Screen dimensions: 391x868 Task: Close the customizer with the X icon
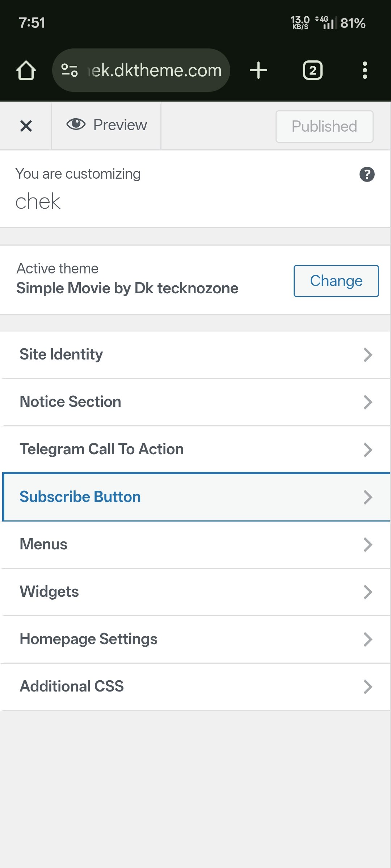[26, 126]
